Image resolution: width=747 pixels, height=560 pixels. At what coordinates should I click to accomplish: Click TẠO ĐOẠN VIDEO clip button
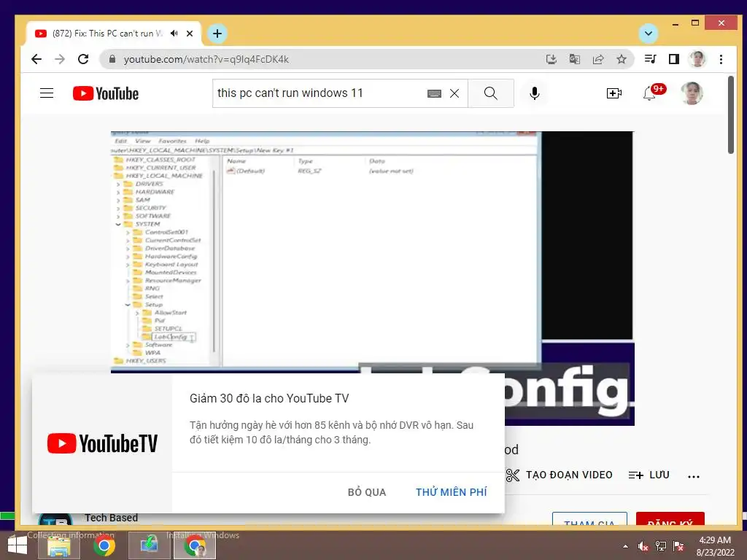(560, 475)
